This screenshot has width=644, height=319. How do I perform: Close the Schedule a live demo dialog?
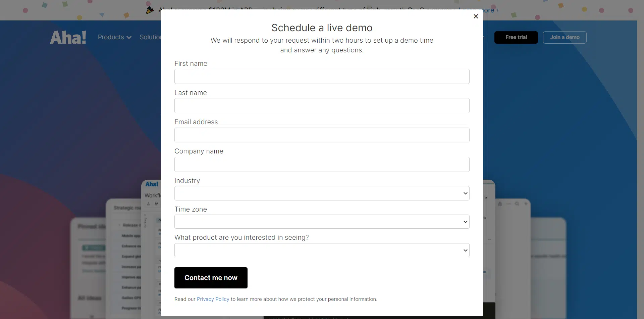[476, 16]
